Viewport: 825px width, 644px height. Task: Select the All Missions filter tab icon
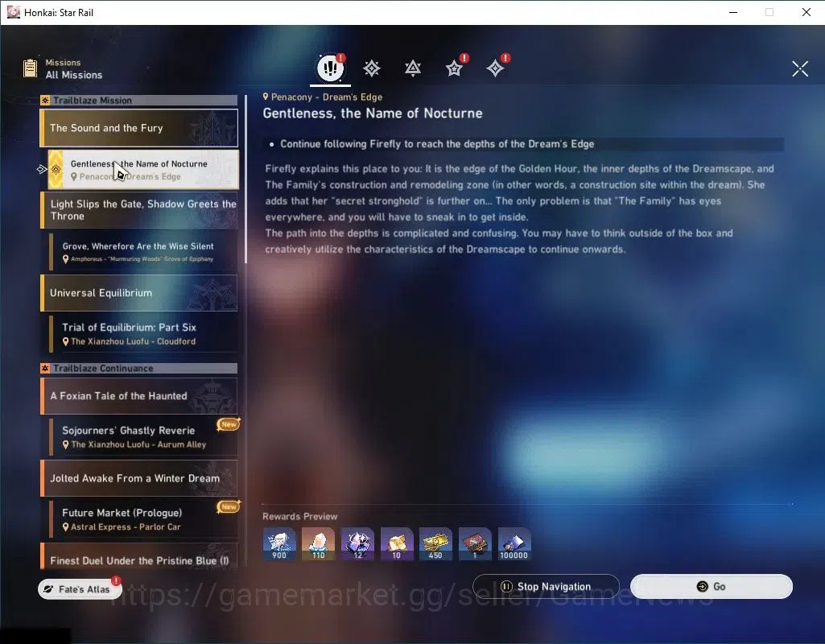[x=331, y=68]
